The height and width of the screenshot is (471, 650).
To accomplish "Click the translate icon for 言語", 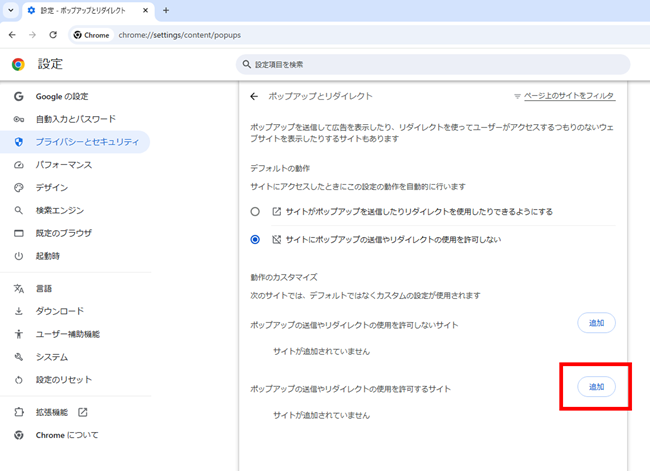I will [x=19, y=289].
